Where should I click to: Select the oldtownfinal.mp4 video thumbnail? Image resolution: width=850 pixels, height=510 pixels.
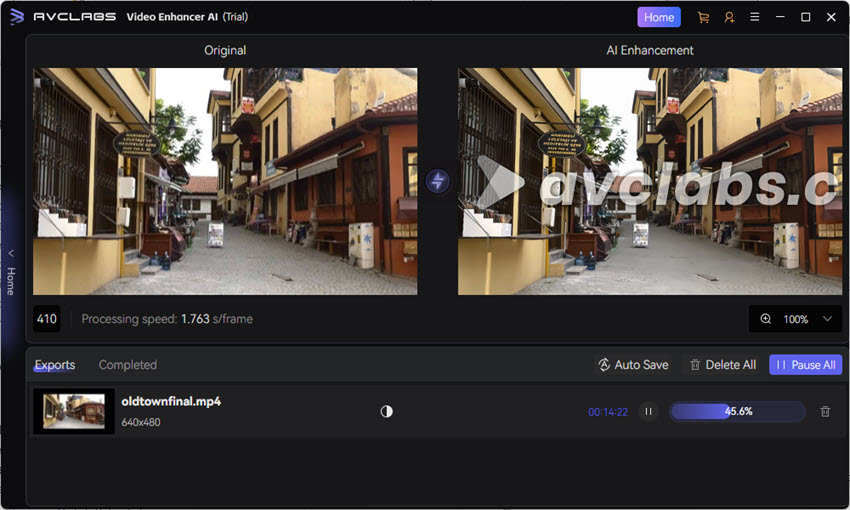click(74, 411)
